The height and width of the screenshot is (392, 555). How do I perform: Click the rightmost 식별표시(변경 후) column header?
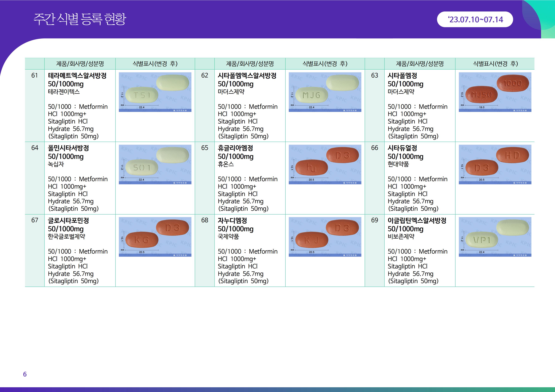click(x=495, y=64)
